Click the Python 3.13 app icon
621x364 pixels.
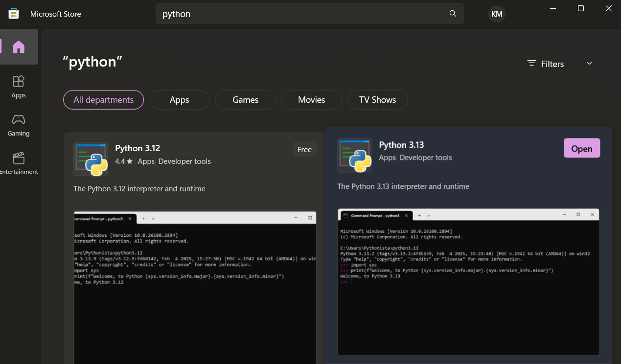tap(354, 155)
